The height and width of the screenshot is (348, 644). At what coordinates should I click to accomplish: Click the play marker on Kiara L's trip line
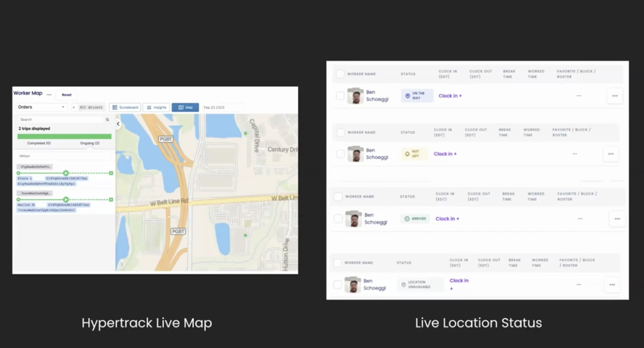66,173
